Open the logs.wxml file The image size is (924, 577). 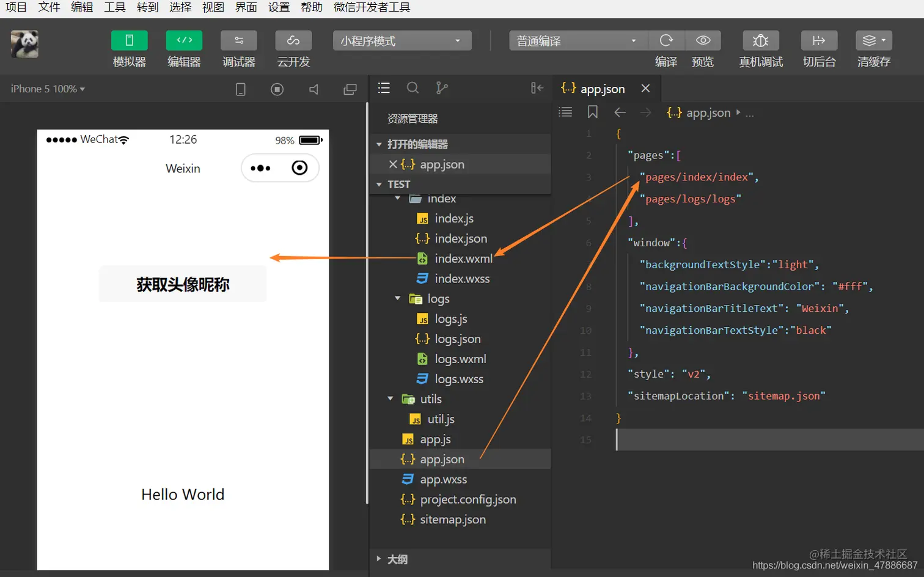click(461, 359)
